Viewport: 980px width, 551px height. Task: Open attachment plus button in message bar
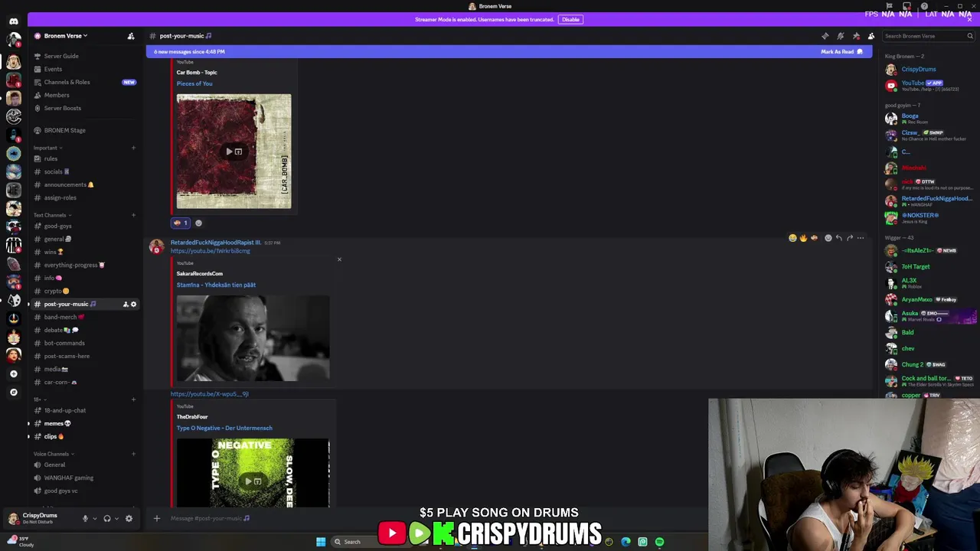[x=157, y=518]
